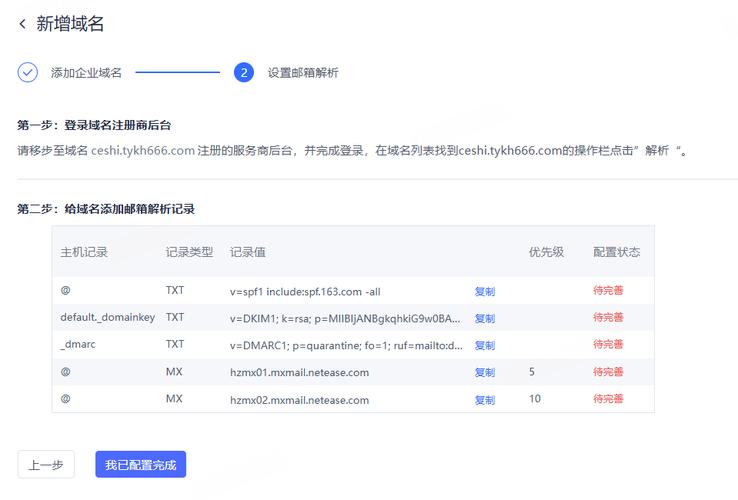
Task: Click 待完善 status for the _dmarc row
Action: click(608, 345)
